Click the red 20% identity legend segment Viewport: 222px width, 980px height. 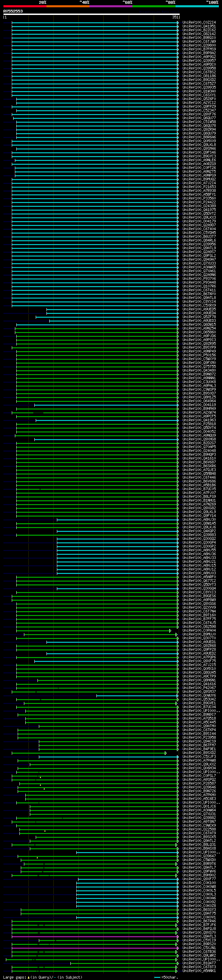pos(25,6)
